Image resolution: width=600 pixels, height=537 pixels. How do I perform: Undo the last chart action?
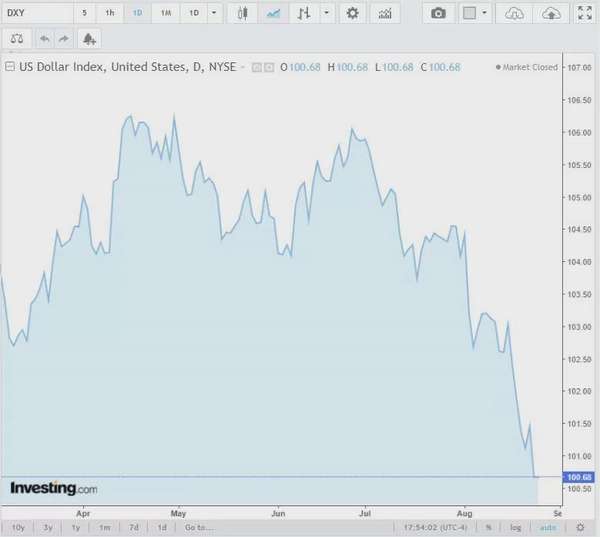(45, 39)
